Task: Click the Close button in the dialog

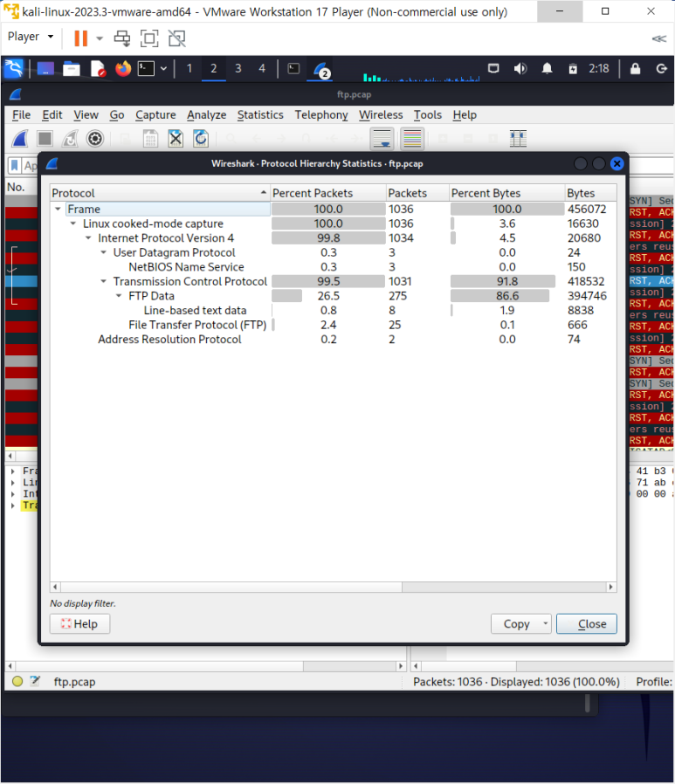Action: 587,623
